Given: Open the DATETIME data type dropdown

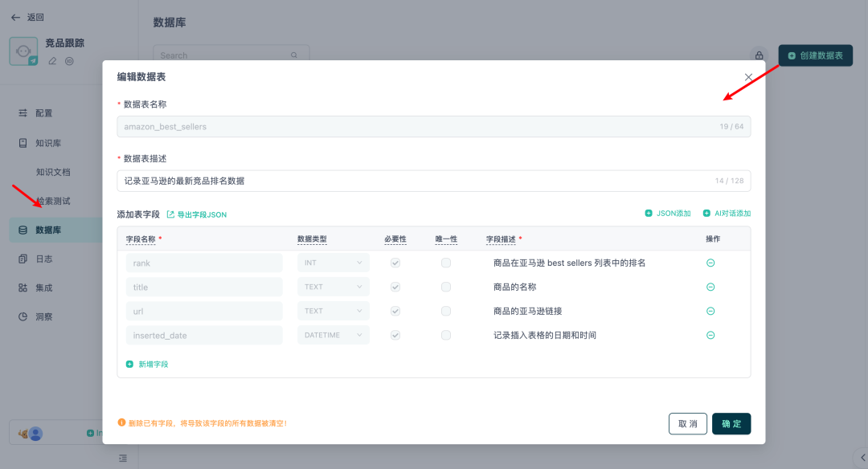Looking at the screenshot, I should tap(333, 335).
